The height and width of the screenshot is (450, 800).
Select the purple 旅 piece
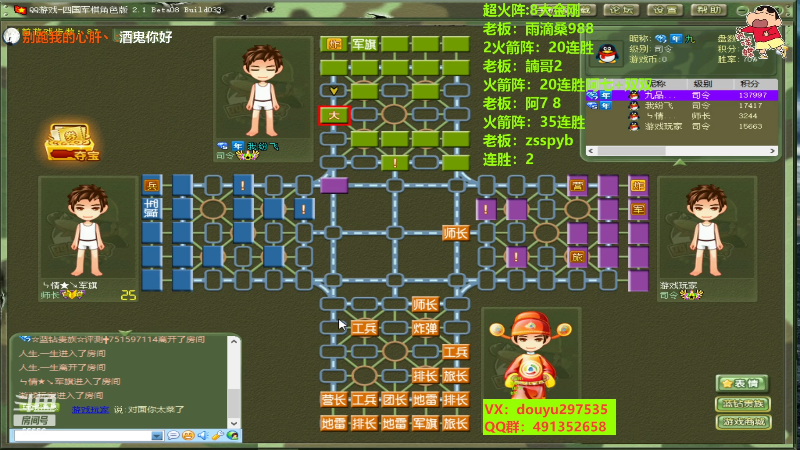pyautogui.click(x=577, y=257)
